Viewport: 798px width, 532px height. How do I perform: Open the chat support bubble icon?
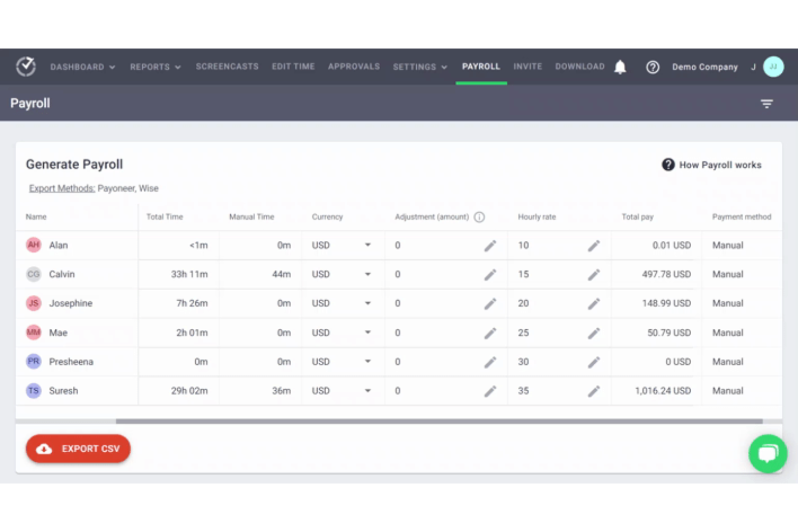pos(768,453)
